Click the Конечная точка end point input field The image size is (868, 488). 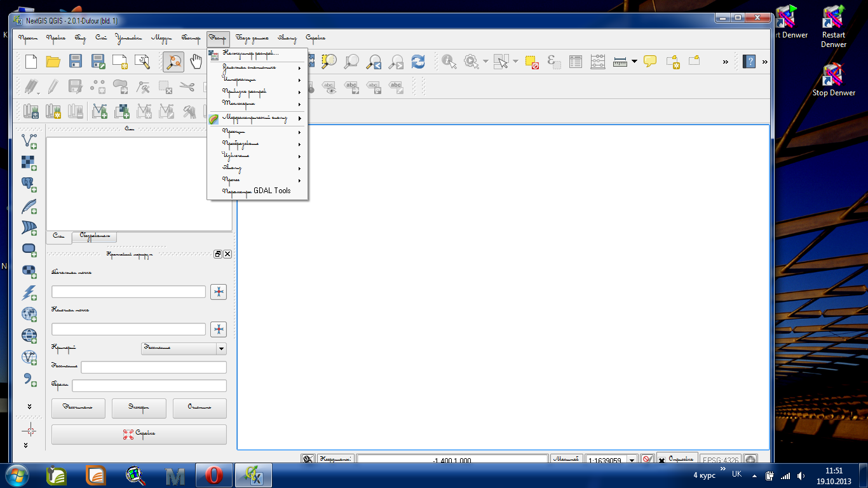tap(128, 329)
